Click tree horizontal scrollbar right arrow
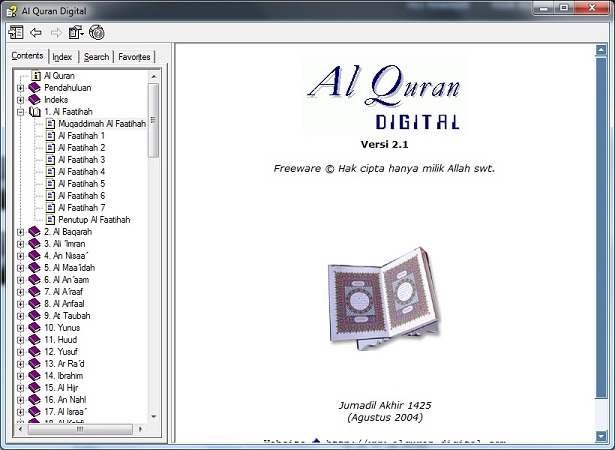This screenshot has height=450, width=615. [x=140, y=429]
